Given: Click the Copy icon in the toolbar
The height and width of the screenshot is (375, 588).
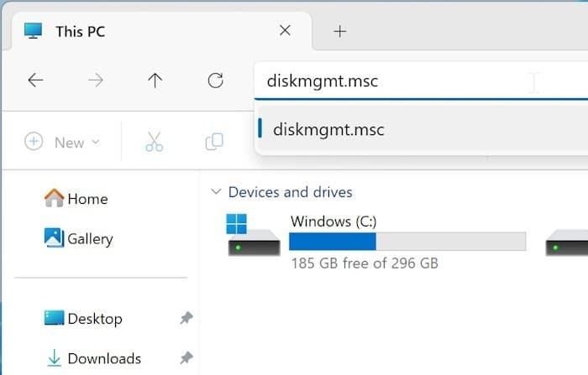Looking at the screenshot, I should coord(215,142).
